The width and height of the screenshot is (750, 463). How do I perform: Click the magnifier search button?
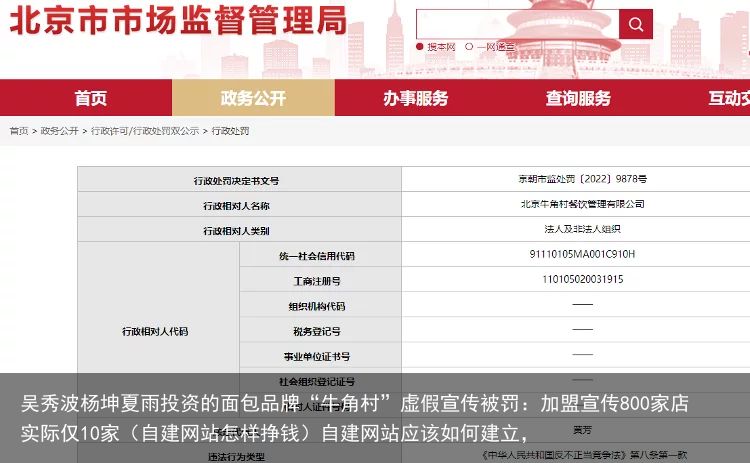coord(636,24)
